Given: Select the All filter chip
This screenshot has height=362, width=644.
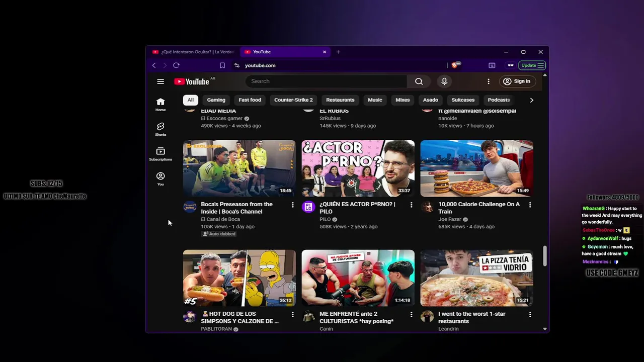Looking at the screenshot, I should coord(191,100).
